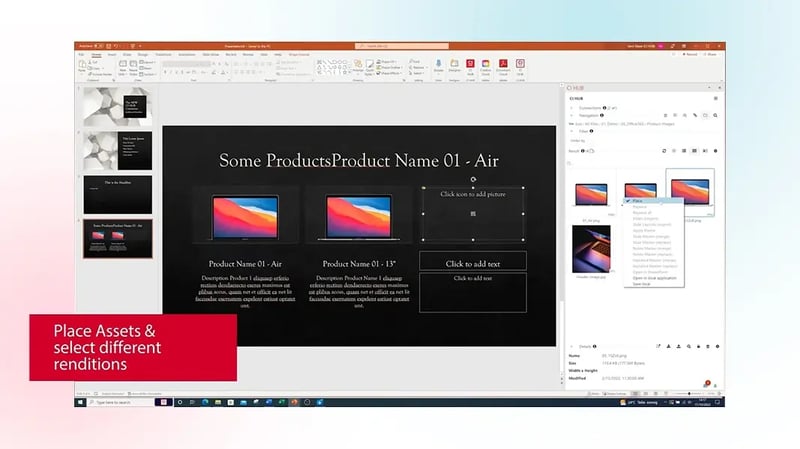Click the 'Click to add text' placeholder

(473, 262)
